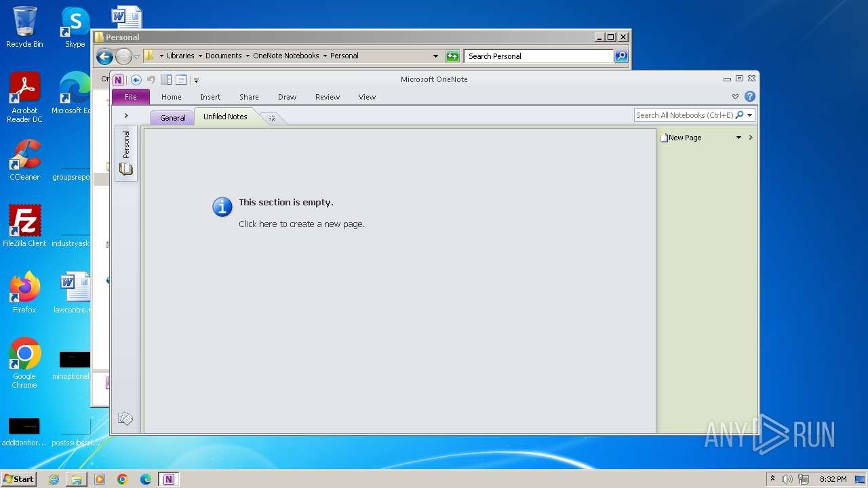Open Unfiled Notes icon at bottom

125,419
